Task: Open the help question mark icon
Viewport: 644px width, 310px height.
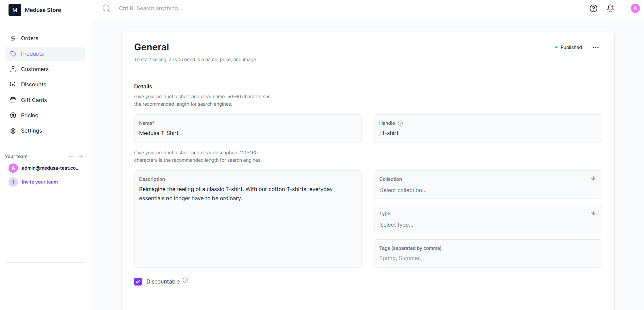Action: click(x=593, y=8)
